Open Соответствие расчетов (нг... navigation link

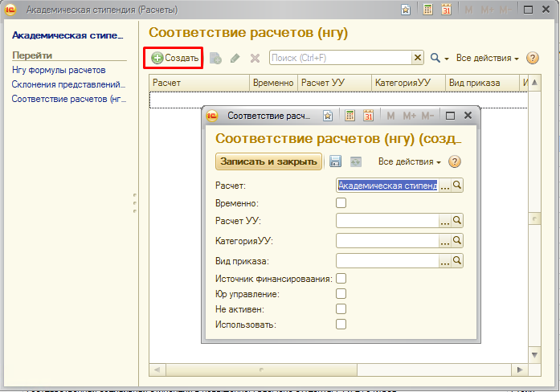click(x=68, y=99)
